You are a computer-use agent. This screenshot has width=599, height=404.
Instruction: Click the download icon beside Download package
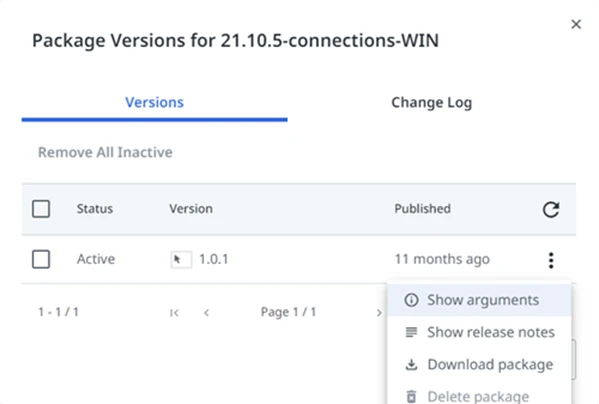point(411,365)
